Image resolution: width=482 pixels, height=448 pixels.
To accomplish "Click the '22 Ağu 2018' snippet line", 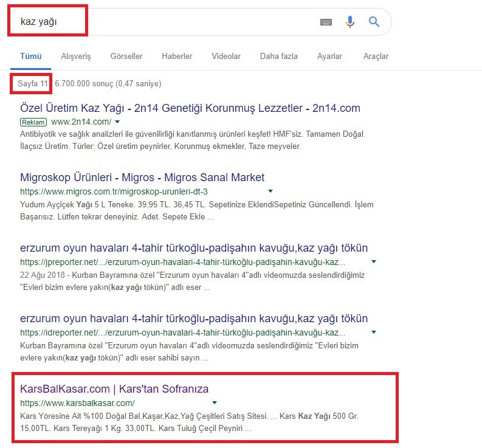I will (192, 275).
